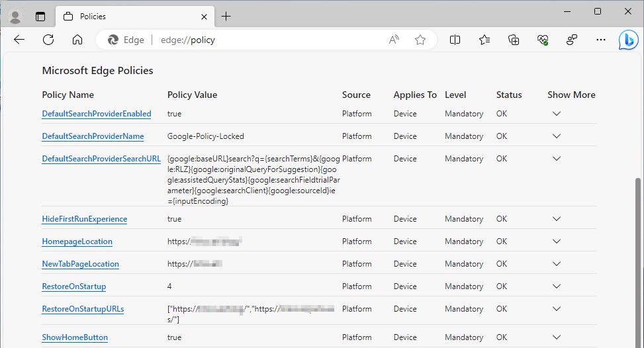
Task: Open the DefaultSearchProviderName policy link
Action: point(93,136)
